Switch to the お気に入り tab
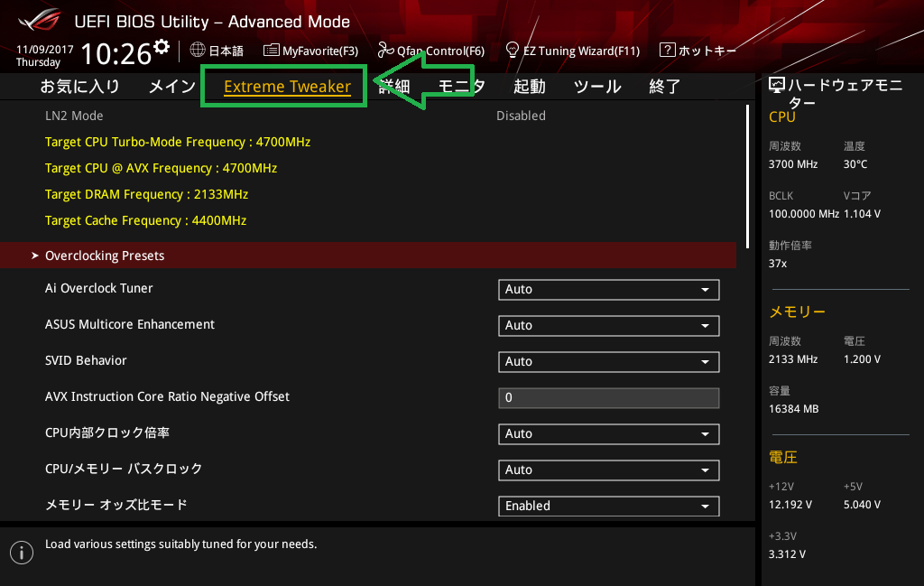This screenshot has height=586, width=924. coord(79,87)
